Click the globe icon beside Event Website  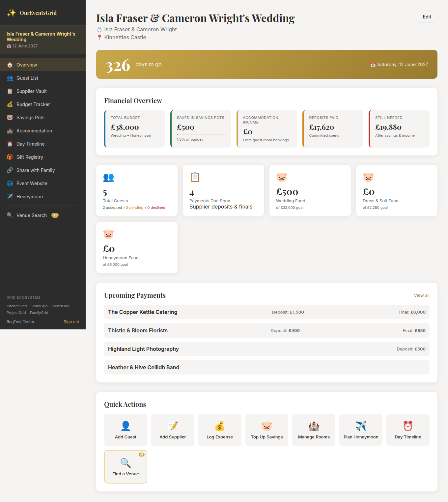(10, 183)
